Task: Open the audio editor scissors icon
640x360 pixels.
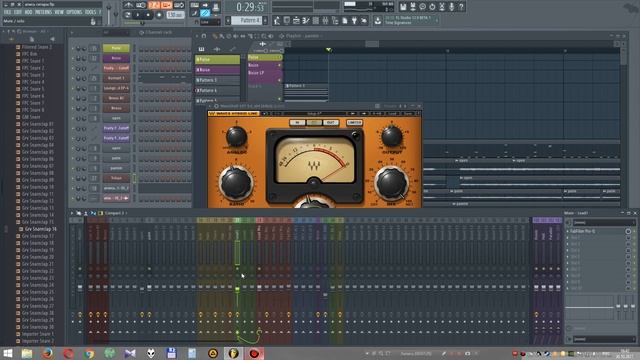Action: (x=442, y=7)
